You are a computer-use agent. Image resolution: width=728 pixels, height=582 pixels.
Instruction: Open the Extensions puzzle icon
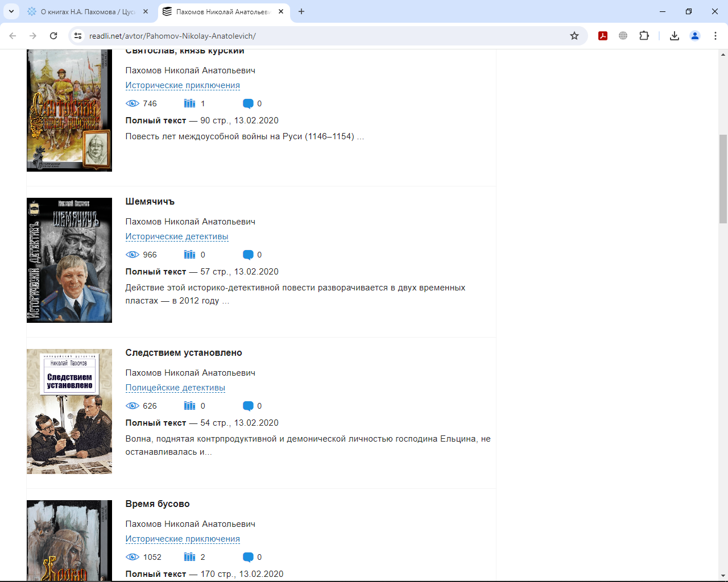point(644,36)
